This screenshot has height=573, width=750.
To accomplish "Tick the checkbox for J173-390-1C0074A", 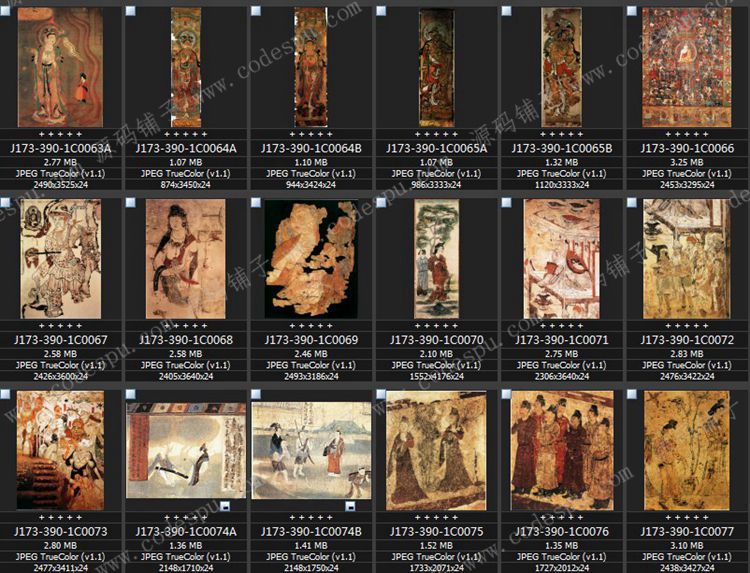I will pos(130,394).
